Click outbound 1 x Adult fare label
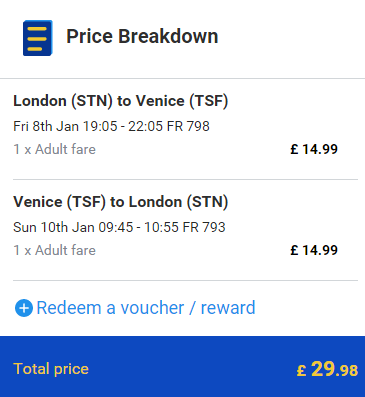This screenshot has height=397, width=365. (x=54, y=149)
